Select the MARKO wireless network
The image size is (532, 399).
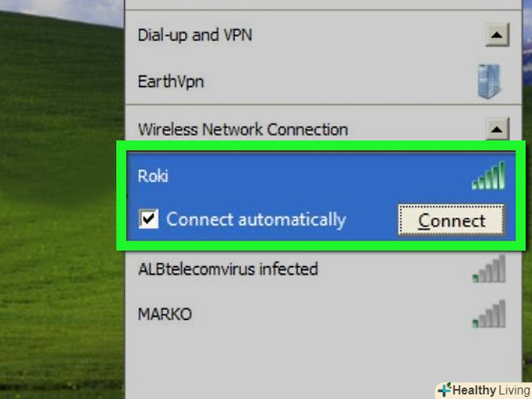(165, 314)
